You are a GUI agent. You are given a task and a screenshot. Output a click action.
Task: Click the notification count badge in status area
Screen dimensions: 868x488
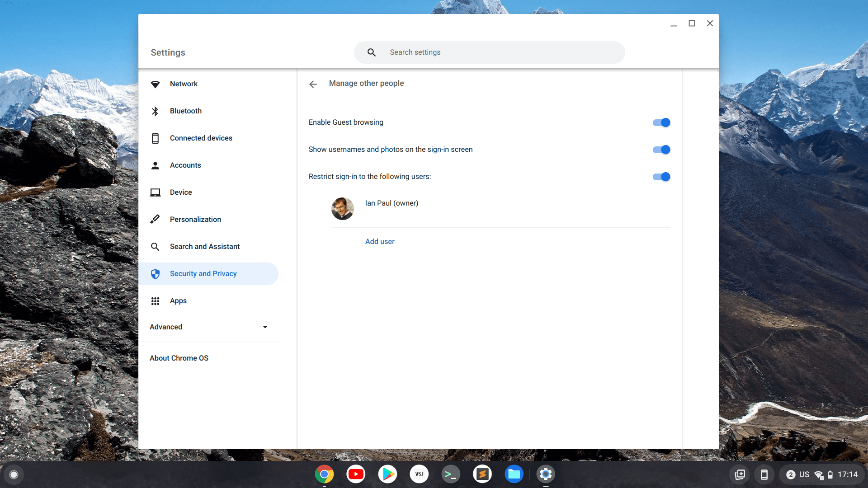click(791, 474)
